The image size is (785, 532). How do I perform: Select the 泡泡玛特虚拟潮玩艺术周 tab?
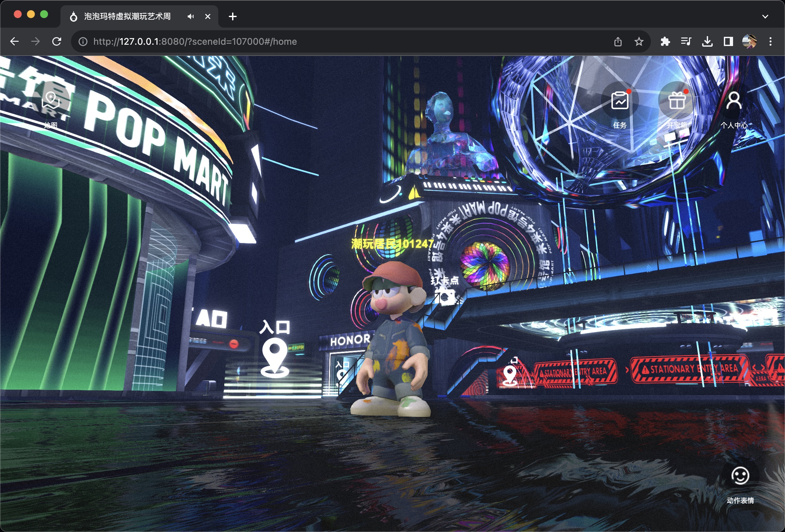pos(127,16)
